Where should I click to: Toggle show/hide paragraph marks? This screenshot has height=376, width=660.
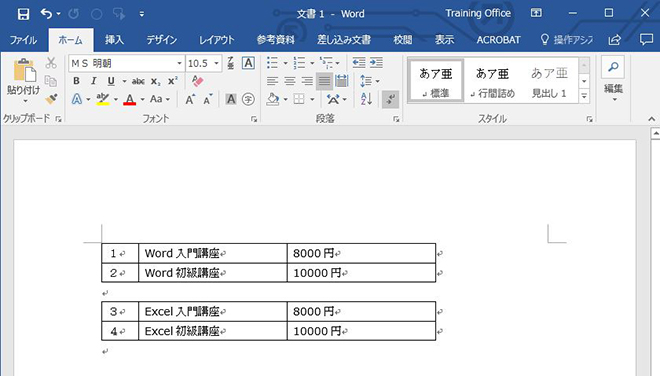[391, 99]
